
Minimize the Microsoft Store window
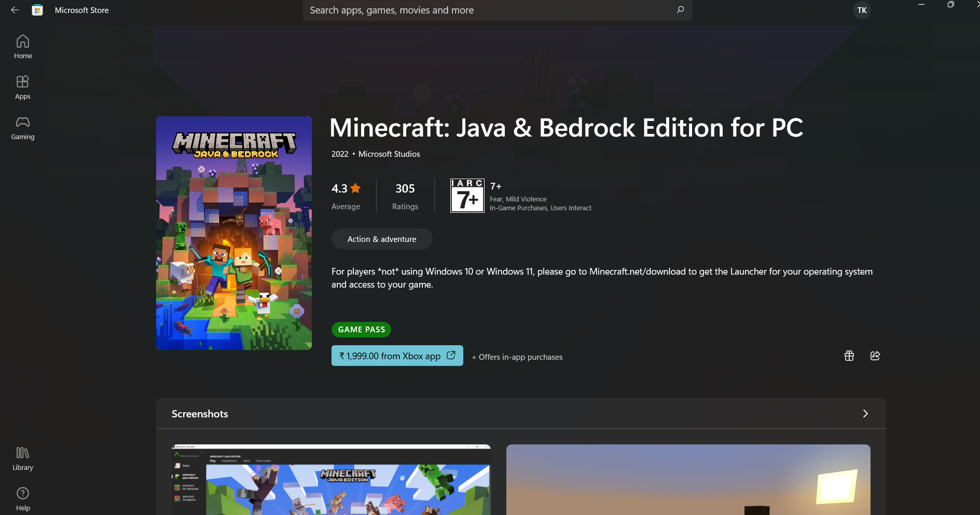click(x=921, y=5)
